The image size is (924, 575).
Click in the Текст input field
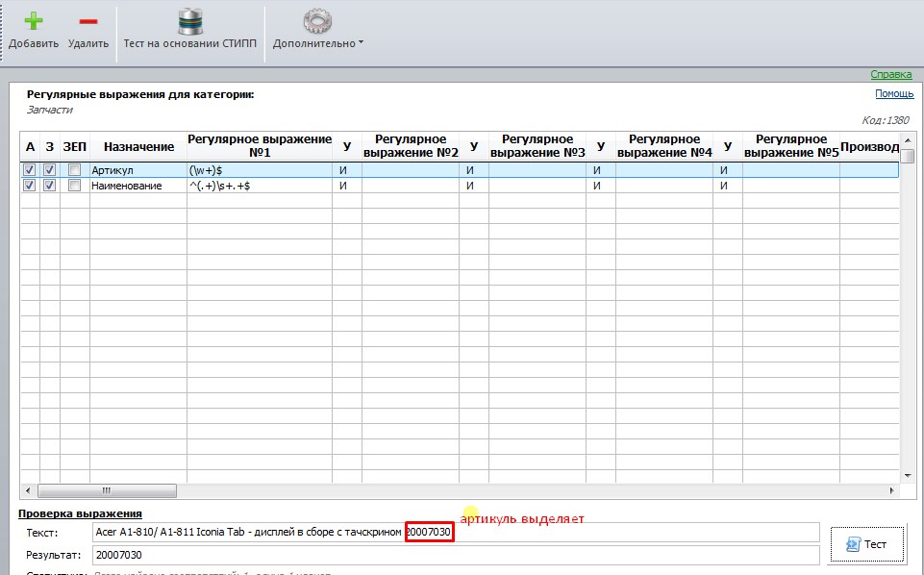456,532
